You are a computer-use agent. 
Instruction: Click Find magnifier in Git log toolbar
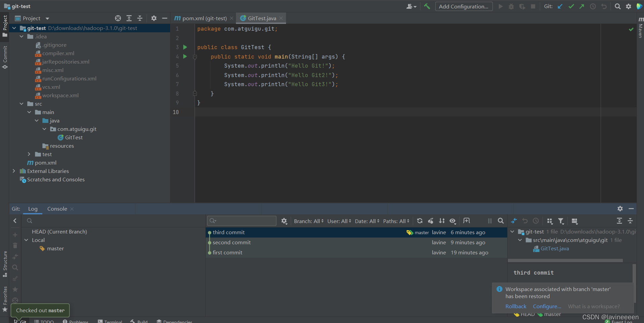click(x=501, y=221)
